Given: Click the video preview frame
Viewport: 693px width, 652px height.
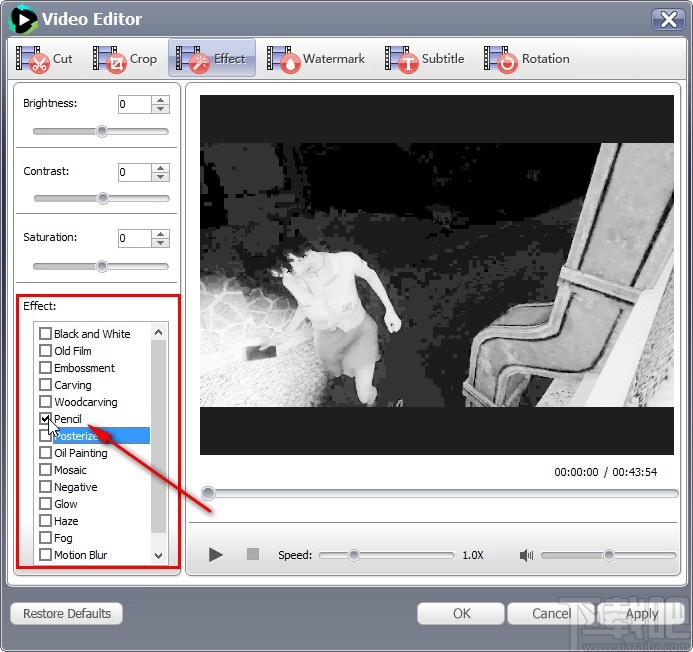Looking at the screenshot, I should pyautogui.click(x=437, y=275).
